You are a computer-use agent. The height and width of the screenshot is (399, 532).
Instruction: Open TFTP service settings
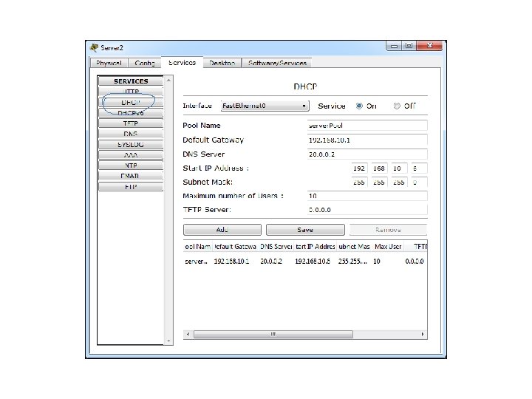(131, 123)
